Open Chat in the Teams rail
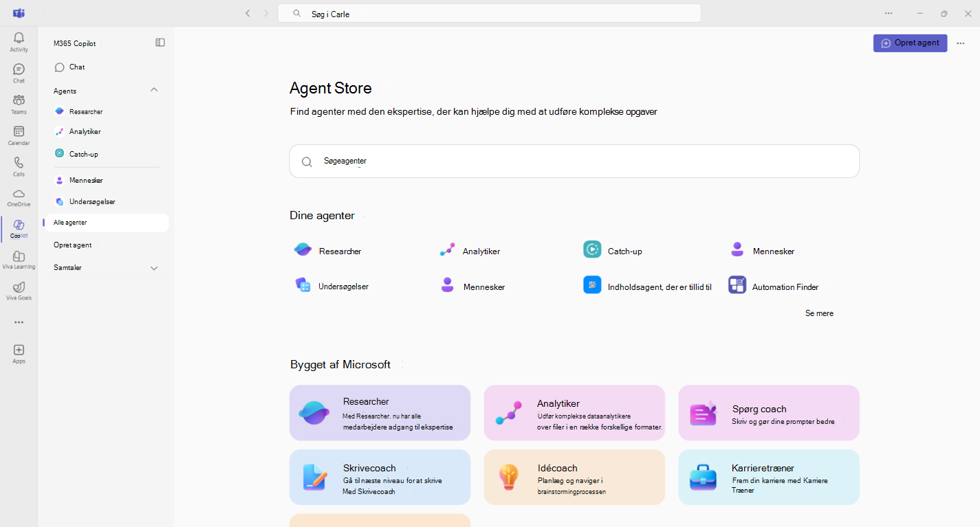The width and height of the screenshot is (980, 527). click(19, 73)
